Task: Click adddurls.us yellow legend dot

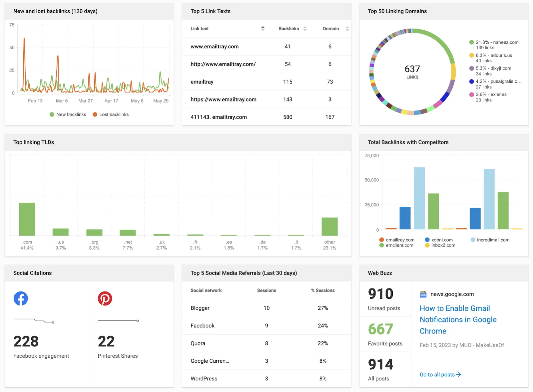Action: 471,55
